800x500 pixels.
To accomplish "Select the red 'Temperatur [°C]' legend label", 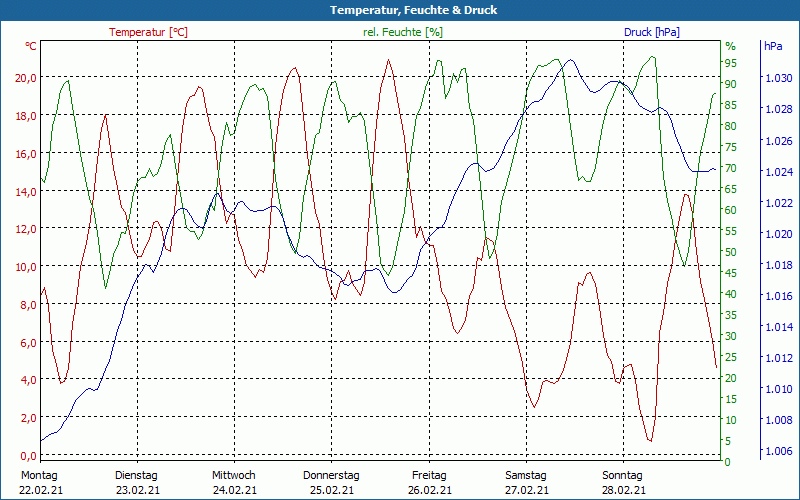I will (x=148, y=32).
